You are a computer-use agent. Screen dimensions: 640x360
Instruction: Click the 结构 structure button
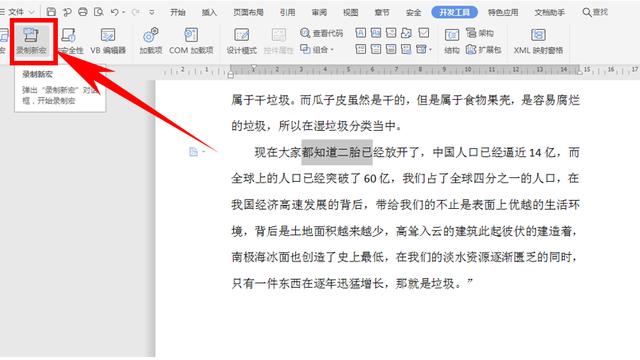452,41
